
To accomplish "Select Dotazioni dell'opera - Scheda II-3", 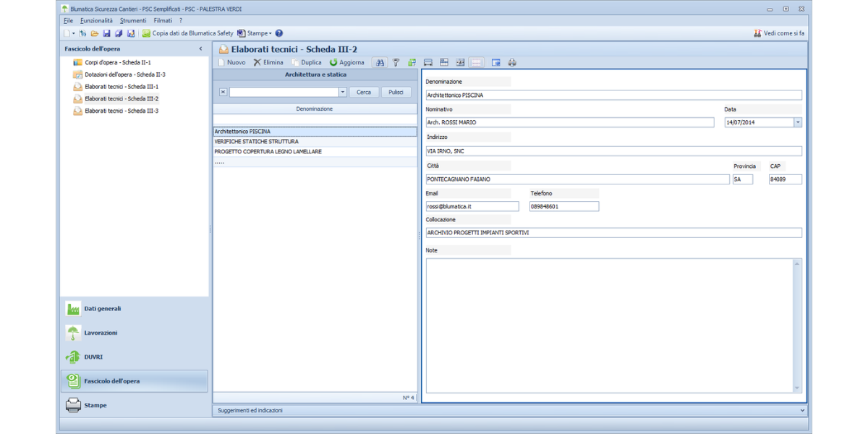I will [x=124, y=75].
